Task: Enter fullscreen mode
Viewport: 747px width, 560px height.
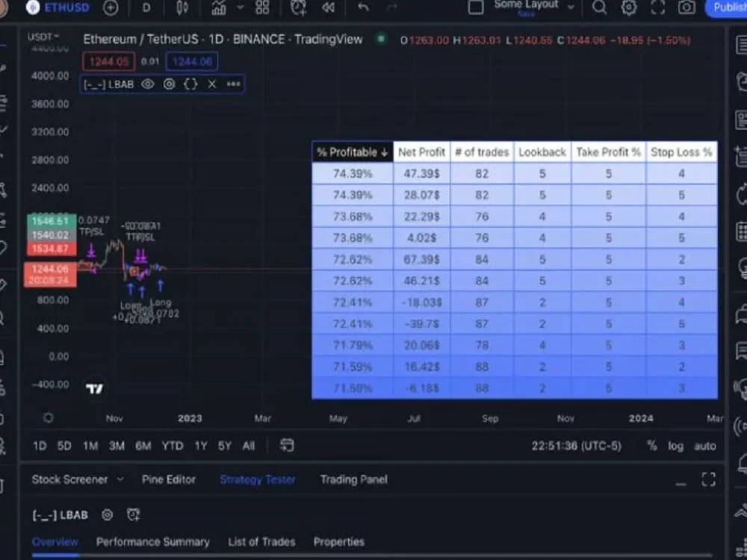Action: click(658, 7)
